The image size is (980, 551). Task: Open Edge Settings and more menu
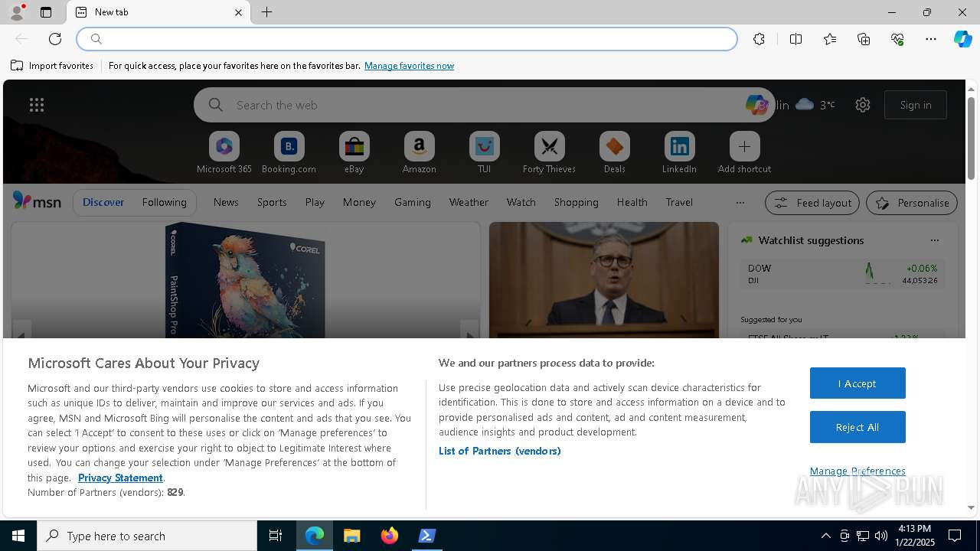coord(931,39)
